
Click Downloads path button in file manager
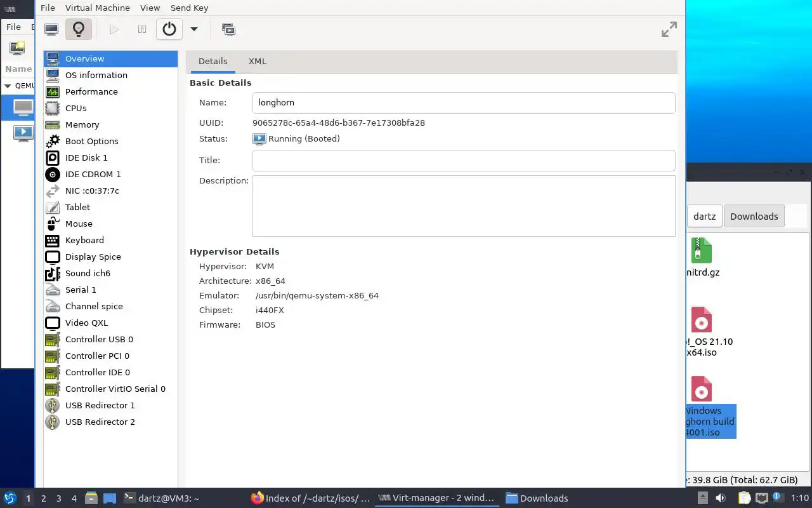coord(754,216)
